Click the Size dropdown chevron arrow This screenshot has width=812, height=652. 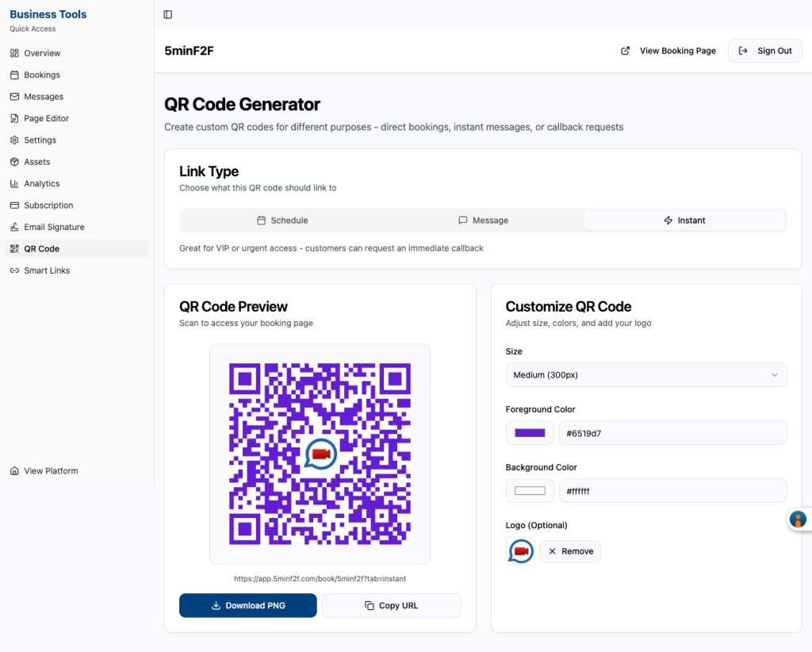[774, 374]
